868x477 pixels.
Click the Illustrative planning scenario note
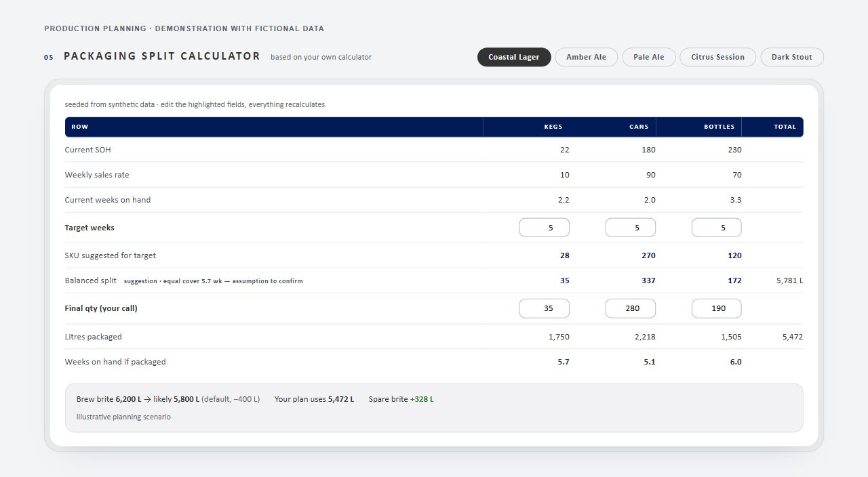tap(123, 417)
